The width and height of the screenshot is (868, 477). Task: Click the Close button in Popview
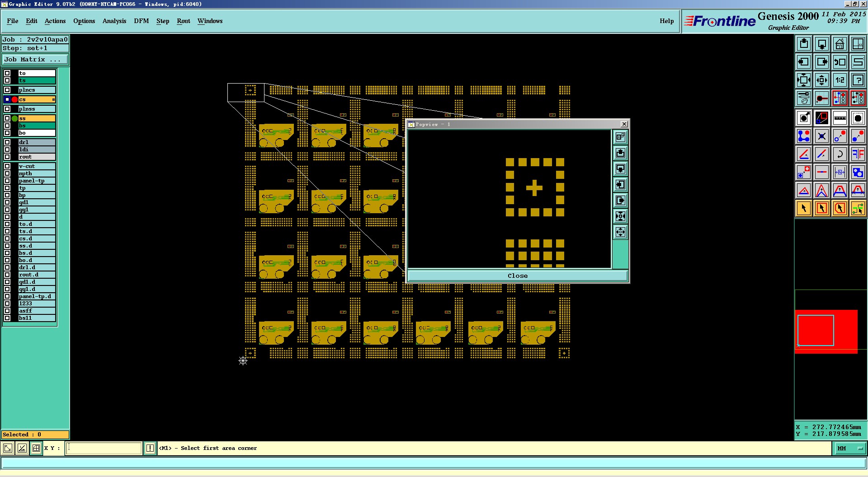(518, 276)
